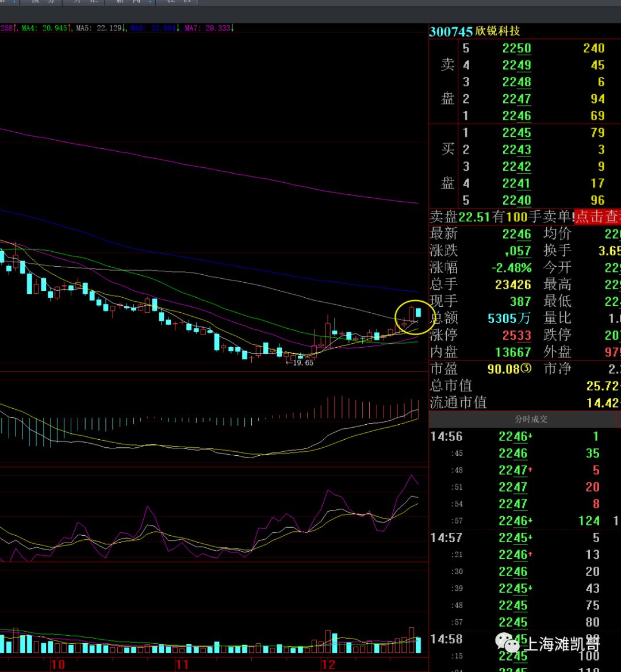Screen dimensions: 621x672
Task: Select buy level 5 price 2240
Action: point(516,200)
